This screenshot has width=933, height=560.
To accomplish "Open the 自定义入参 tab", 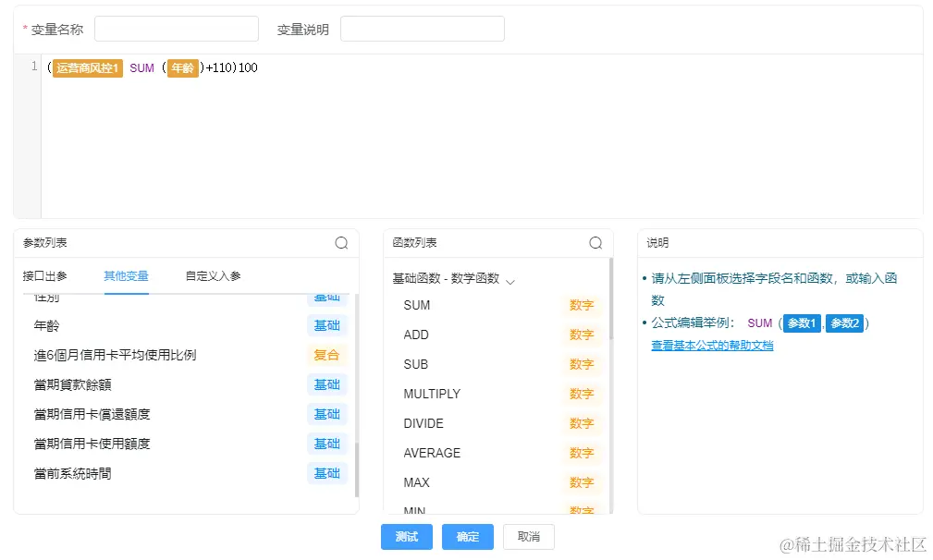I will (x=213, y=275).
